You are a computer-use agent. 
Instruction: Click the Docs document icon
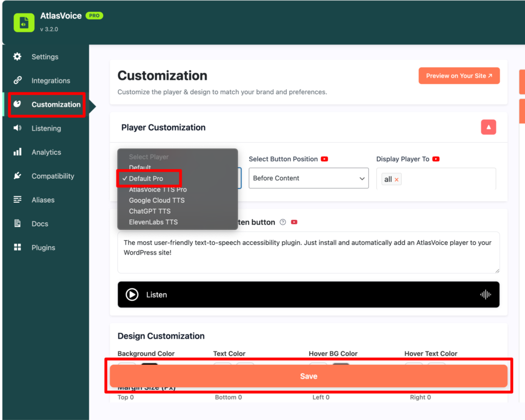pos(17,223)
